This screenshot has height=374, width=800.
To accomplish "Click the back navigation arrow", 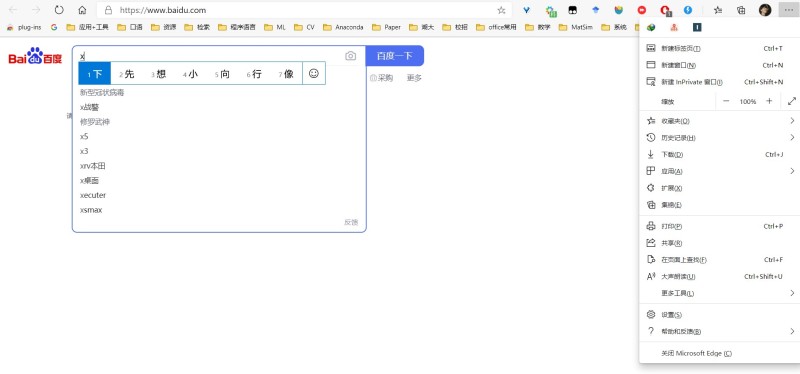I will point(13,10).
